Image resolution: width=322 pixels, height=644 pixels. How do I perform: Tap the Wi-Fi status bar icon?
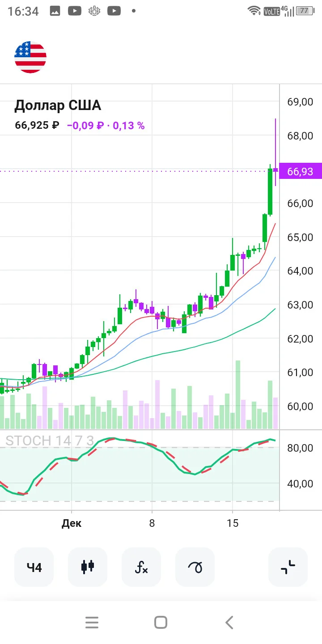pyautogui.click(x=254, y=11)
